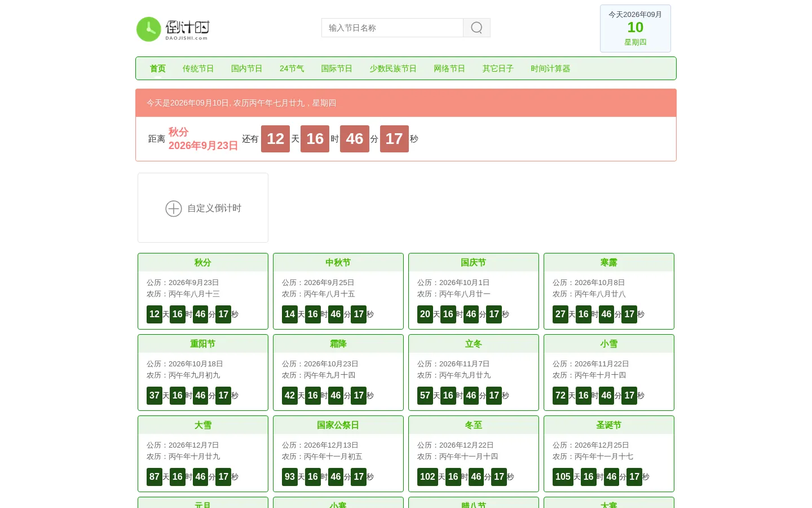This screenshot has height=508, width=812.
Task: Click the 102 days counter in 冬至 card
Action: point(427,477)
